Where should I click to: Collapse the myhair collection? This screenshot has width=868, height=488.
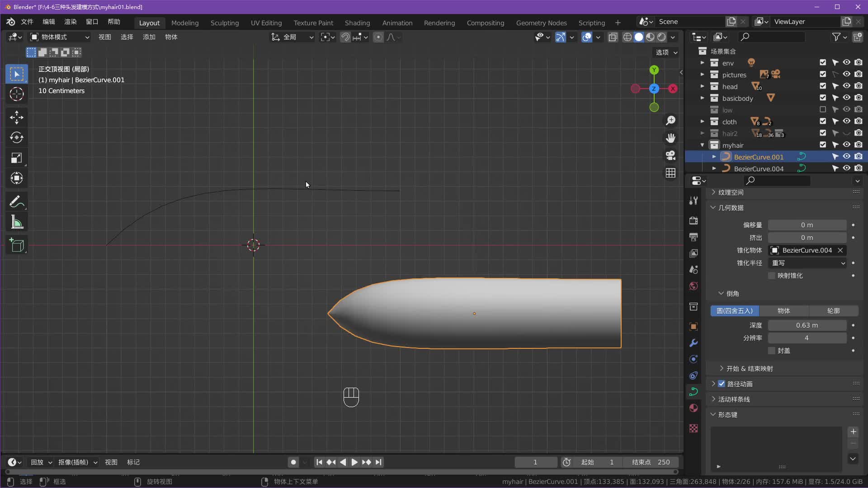pyautogui.click(x=702, y=145)
